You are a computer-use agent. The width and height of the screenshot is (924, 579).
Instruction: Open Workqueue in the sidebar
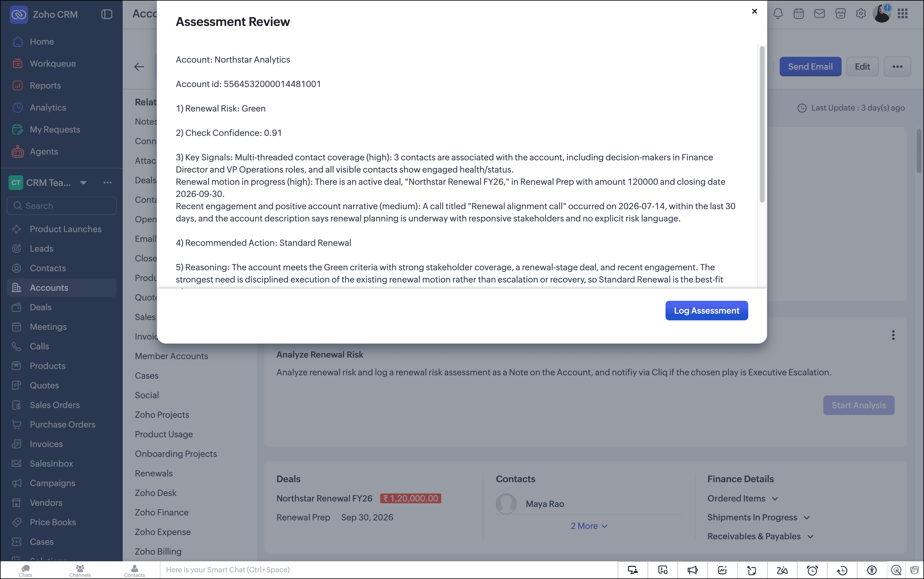pos(53,64)
